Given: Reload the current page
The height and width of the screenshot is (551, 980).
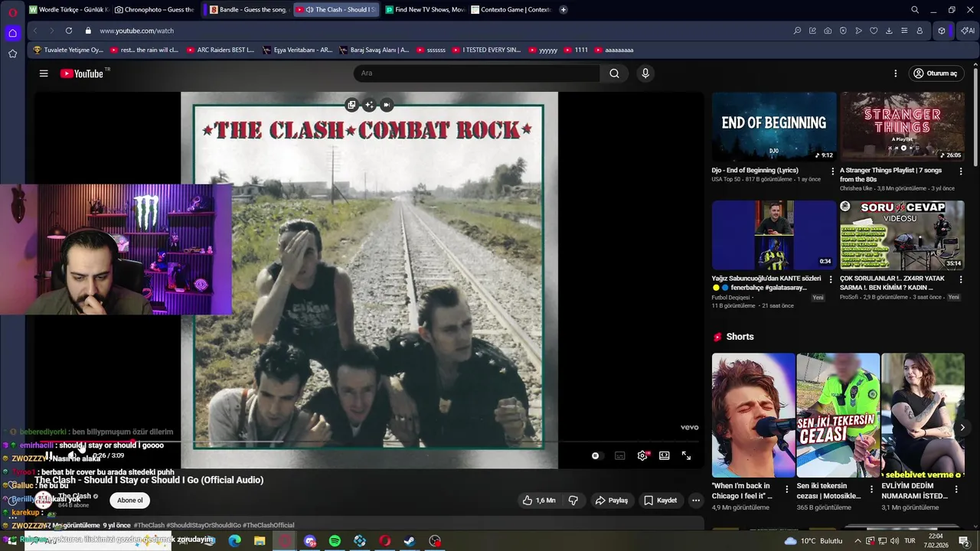Looking at the screenshot, I should pos(69,31).
